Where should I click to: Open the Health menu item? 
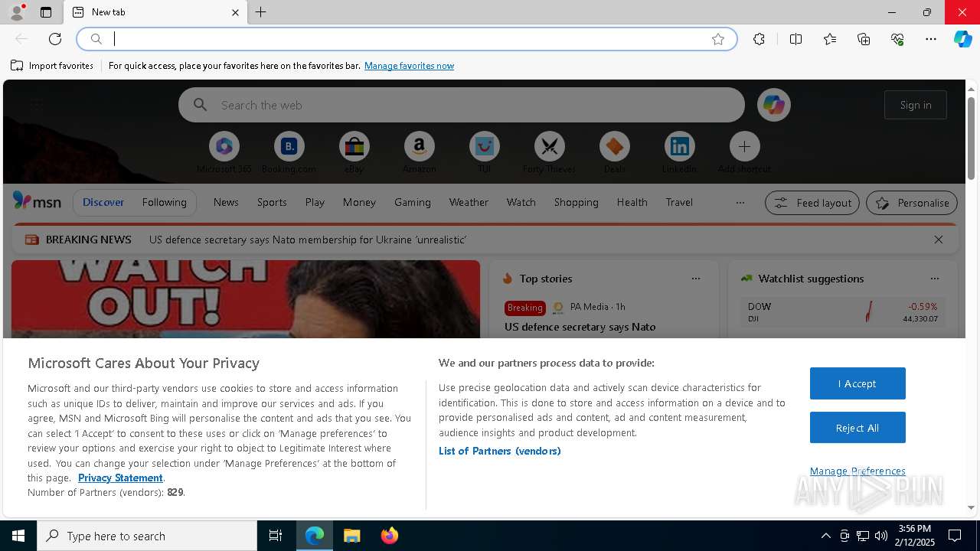pyautogui.click(x=632, y=202)
